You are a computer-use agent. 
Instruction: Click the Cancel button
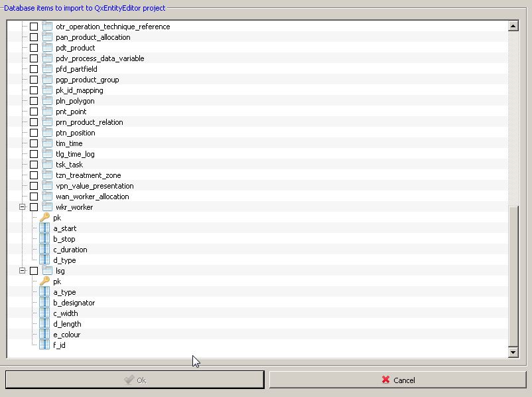coord(399,380)
